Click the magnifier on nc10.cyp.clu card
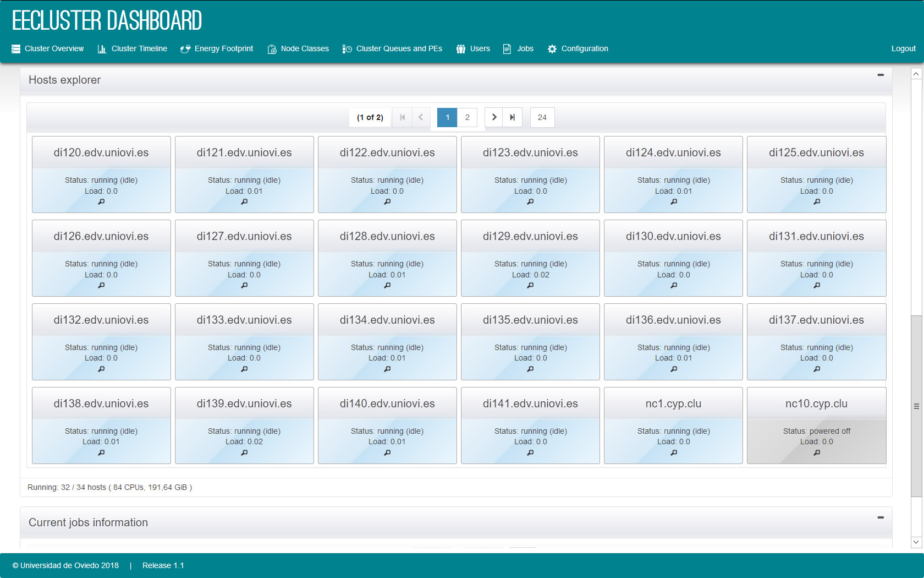The image size is (924, 578). pyautogui.click(x=816, y=452)
